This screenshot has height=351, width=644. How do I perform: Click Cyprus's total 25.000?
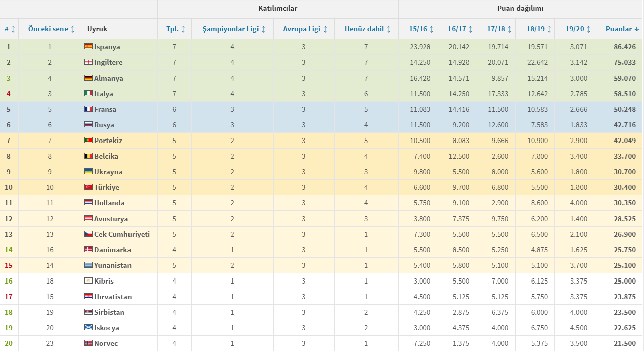coord(625,281)
